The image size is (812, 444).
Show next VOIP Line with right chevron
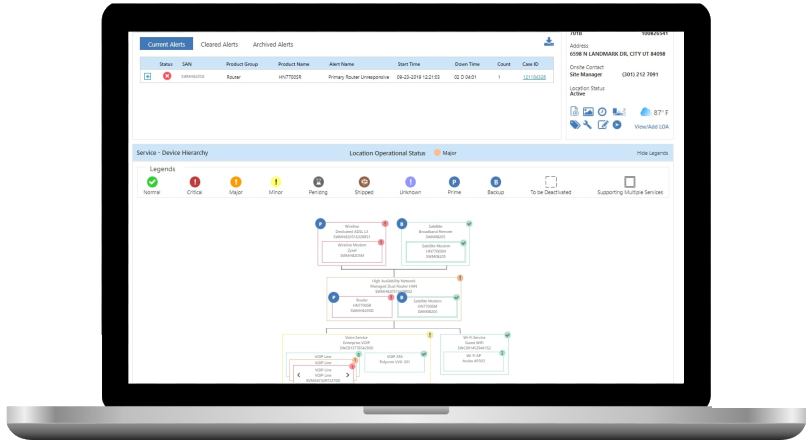348,373
